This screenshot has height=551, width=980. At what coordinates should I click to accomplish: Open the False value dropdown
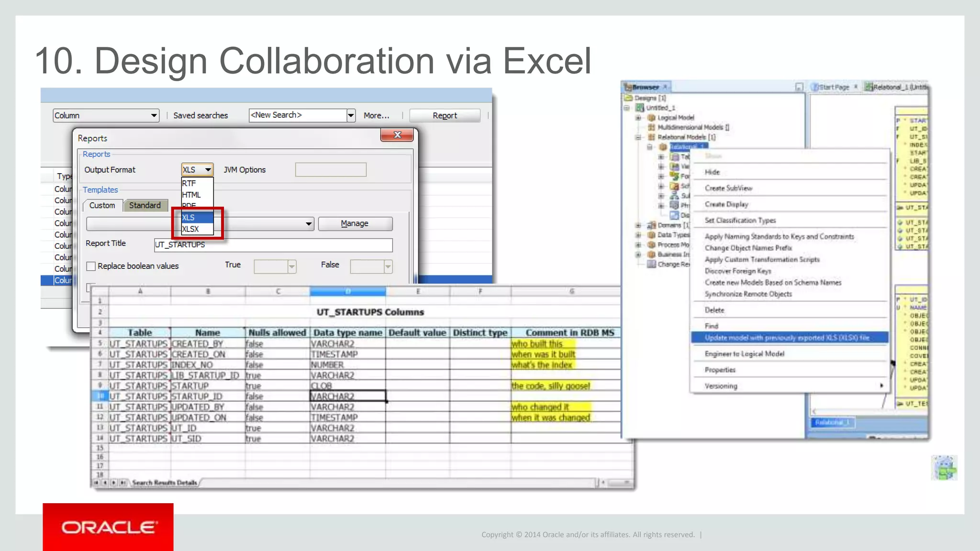[388, 266]
